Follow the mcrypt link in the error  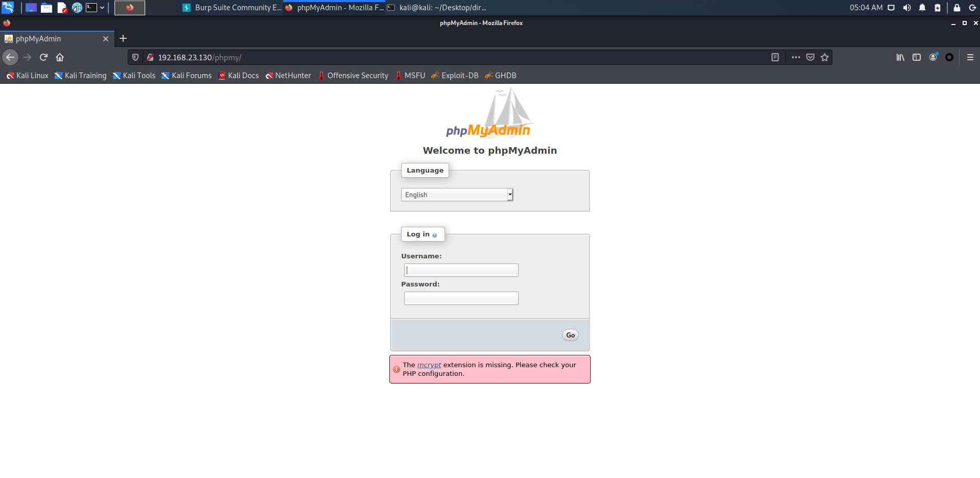[429, 365]
